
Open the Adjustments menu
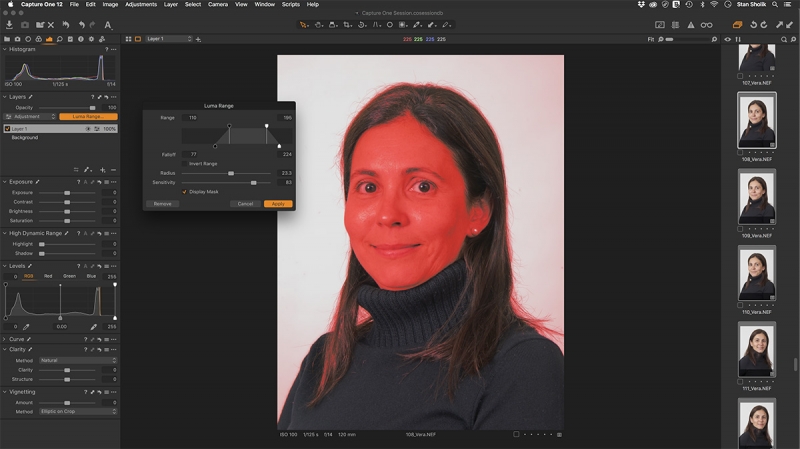(141, 4)
